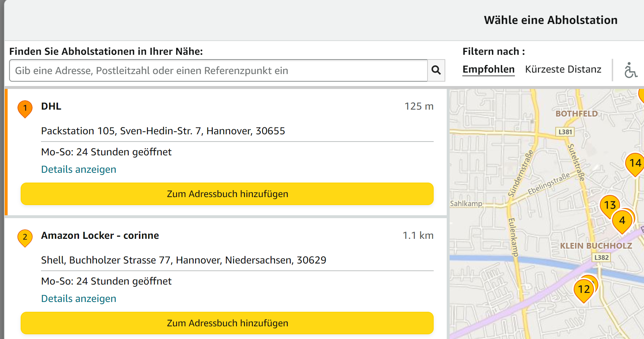Viewport: 644px width, 339px height.
Task: Click the Wähle eine Abholstation heading
Action: pyautogui.click(x=550, y=20)
